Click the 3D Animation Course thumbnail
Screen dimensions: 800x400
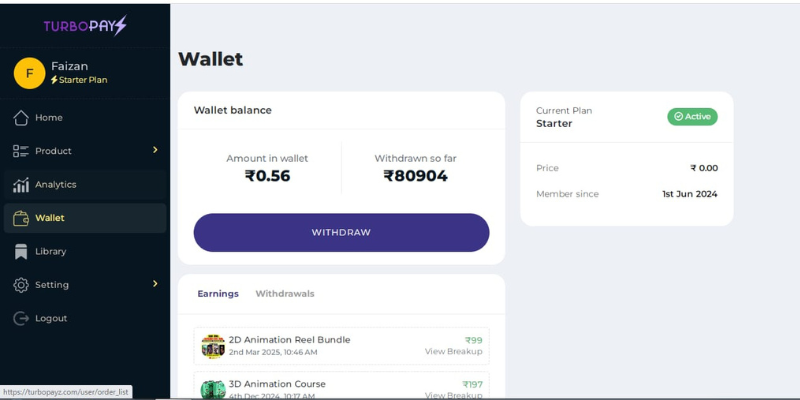(x=213, y=389)
